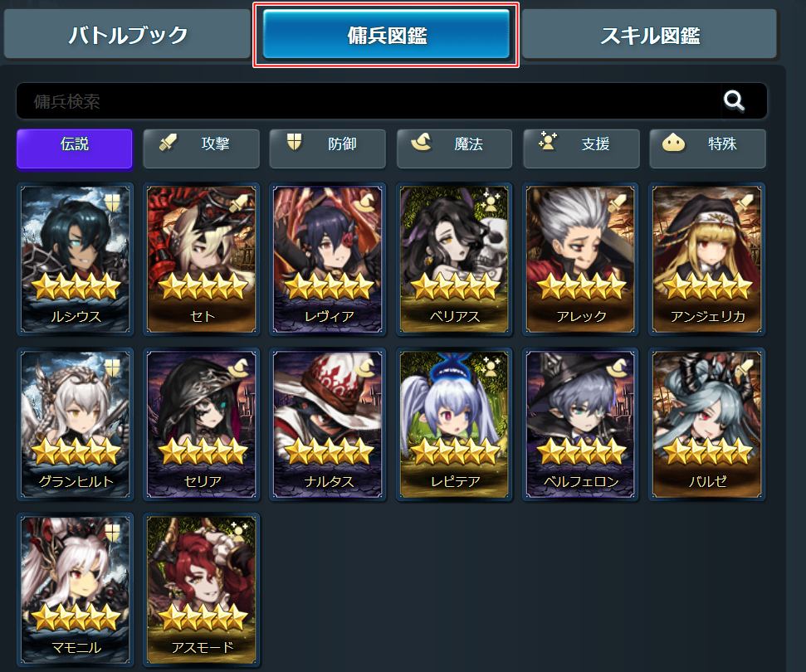Toggle the 魔法 magic filter
The height and width of the screenshot is (672, 806).
click(x=454, y=149)
